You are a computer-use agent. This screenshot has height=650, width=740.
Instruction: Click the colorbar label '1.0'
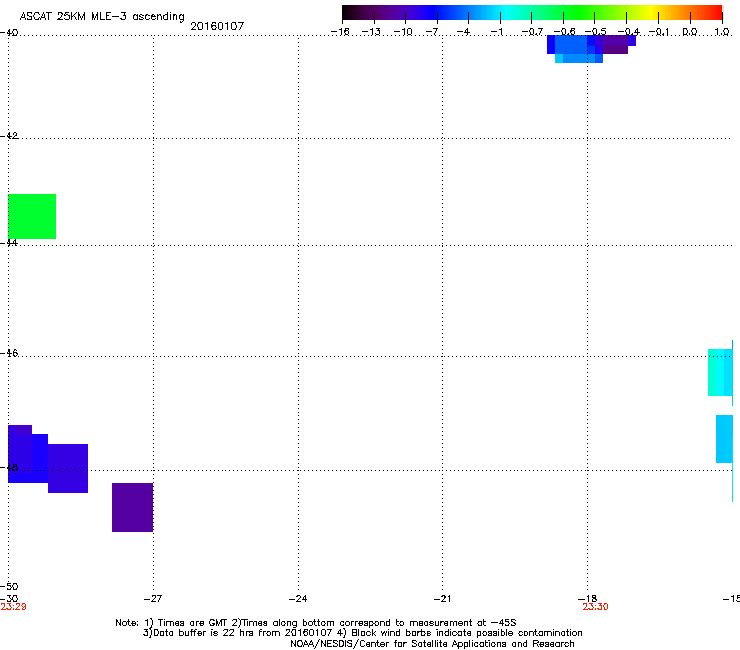tap(722, 32)
